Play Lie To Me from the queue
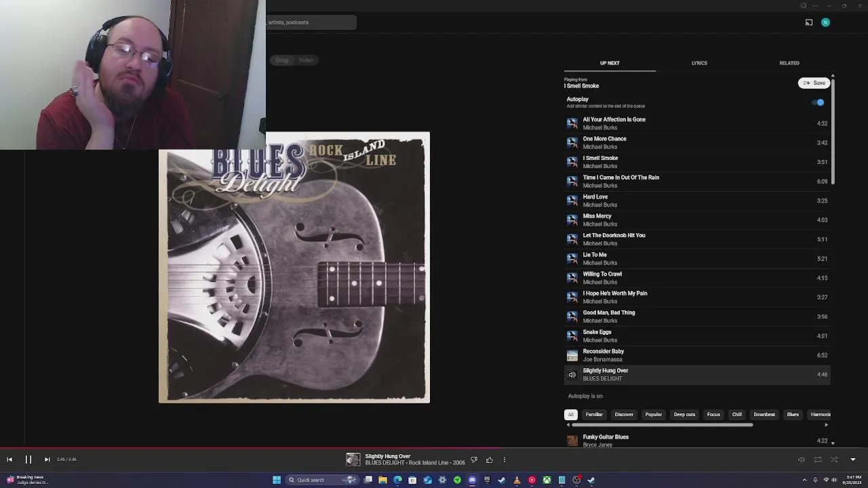Viewport: 868px width, 488px height. tap(697, 258)
